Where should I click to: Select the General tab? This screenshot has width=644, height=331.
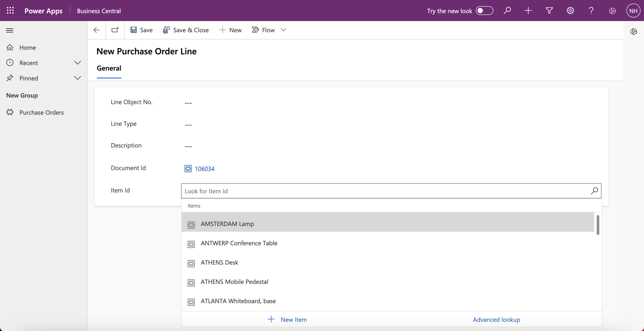point(109,68)
